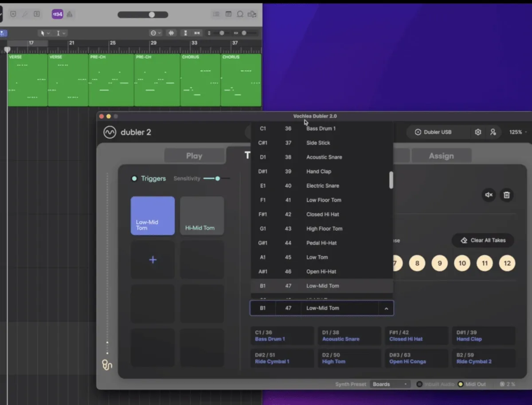
Task: Open the I-beam tool dropdown in Logic
Action: [60, 33]
